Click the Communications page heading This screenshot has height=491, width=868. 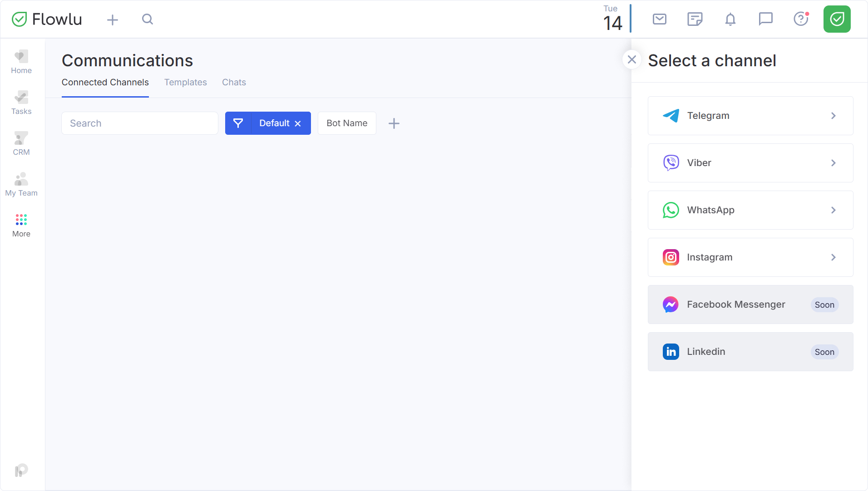click(128, 60)
